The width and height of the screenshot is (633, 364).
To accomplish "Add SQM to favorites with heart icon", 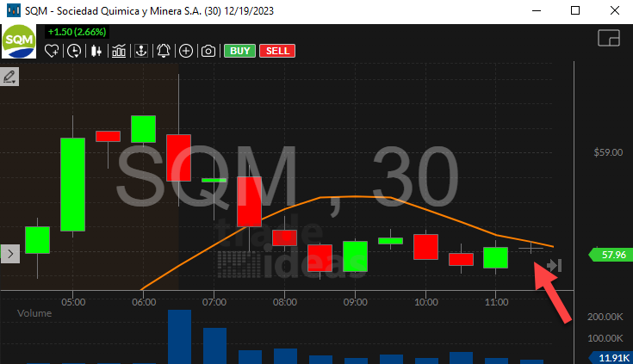I will [x=52, y=51].
